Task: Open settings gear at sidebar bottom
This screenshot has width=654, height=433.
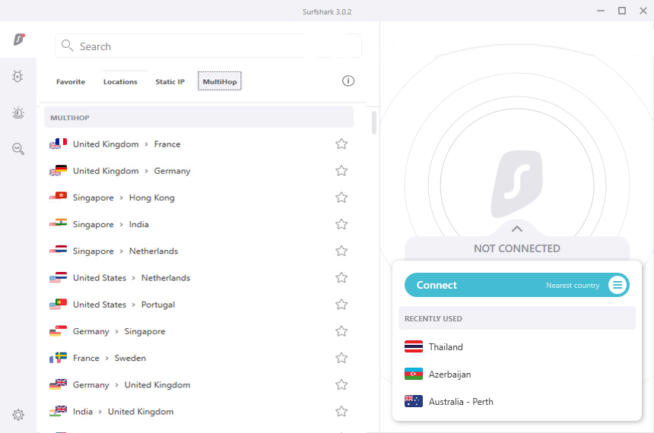Action: tap(18, 415)
